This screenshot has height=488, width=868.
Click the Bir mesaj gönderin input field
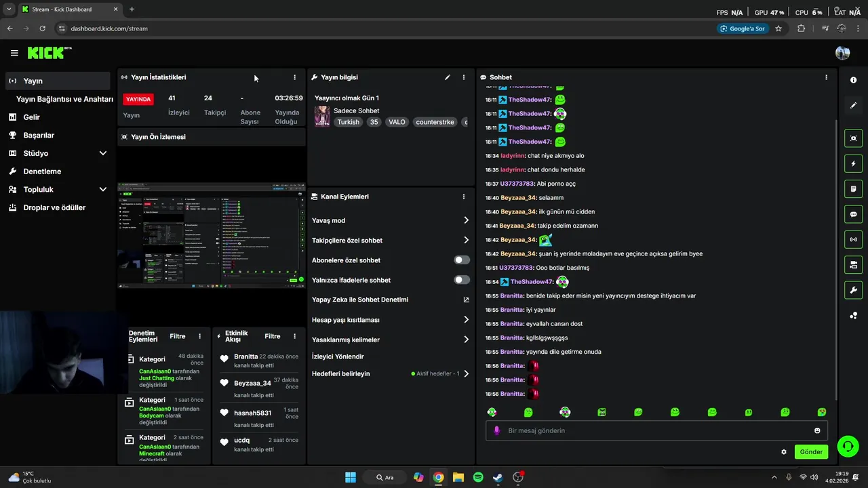(x=656, y=430)
